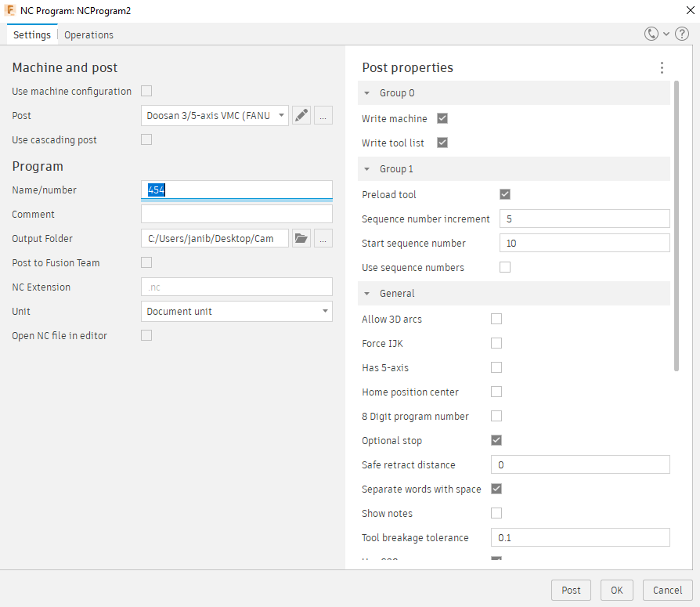This screenshot has height=607, width=700.
Task: Click the Comment input field
Action: point(236,215)
